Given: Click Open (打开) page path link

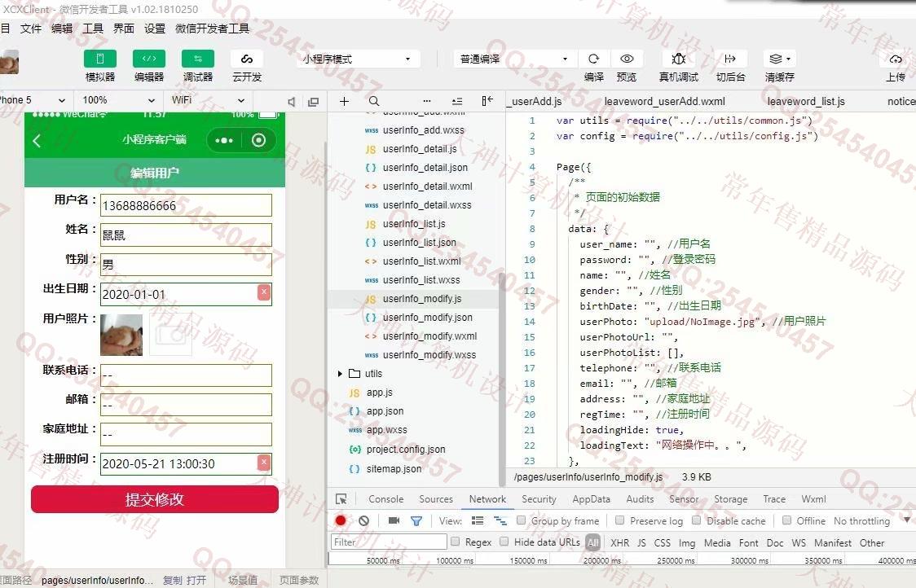Looking at the screenshot, I should 197,580.
